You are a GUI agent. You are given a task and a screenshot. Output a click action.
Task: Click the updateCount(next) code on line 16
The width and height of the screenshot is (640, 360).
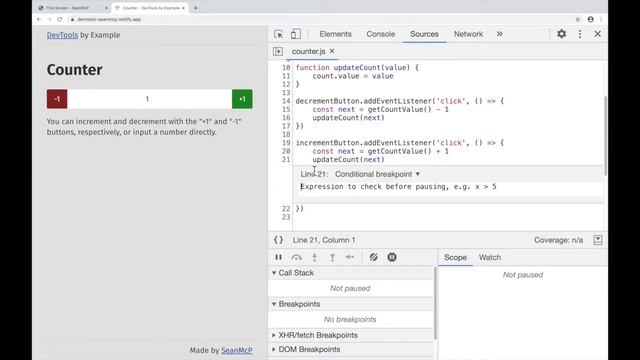coord(348,118)
